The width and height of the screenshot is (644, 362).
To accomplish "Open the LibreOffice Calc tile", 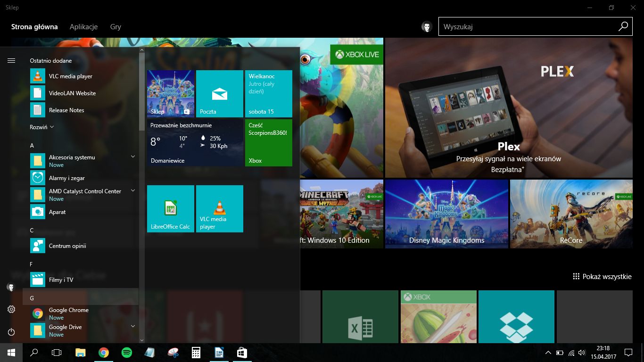I will pos(171,209).
